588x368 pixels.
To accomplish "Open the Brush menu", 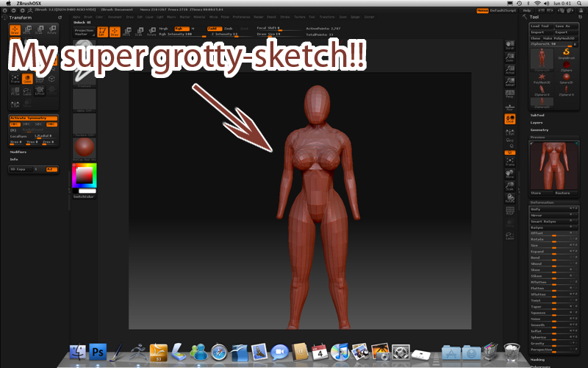I will pos(88,17).
